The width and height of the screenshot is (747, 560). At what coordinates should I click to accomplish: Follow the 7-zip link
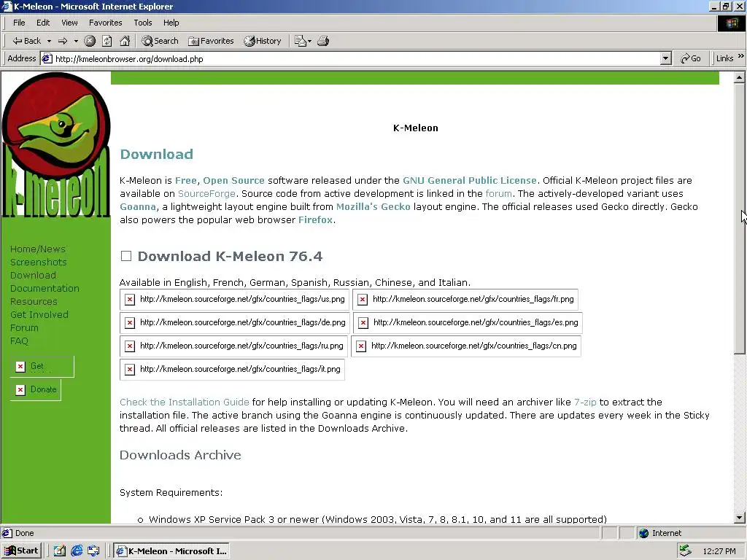[585, 402]
